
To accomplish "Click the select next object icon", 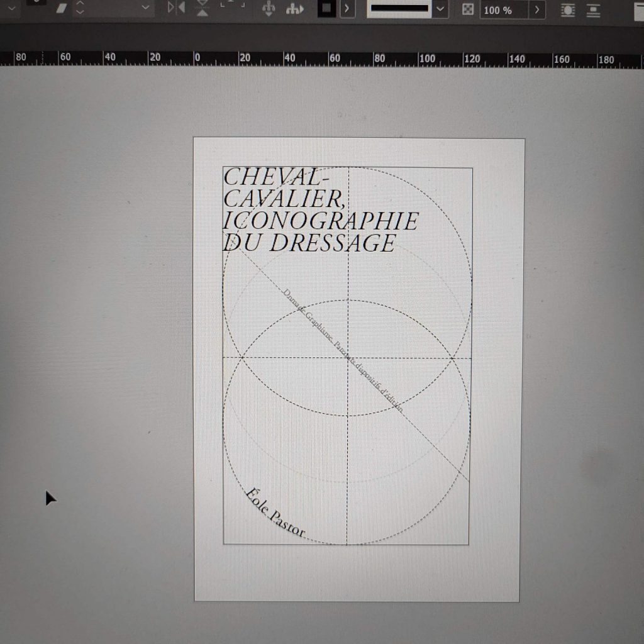I will point(293,9).
